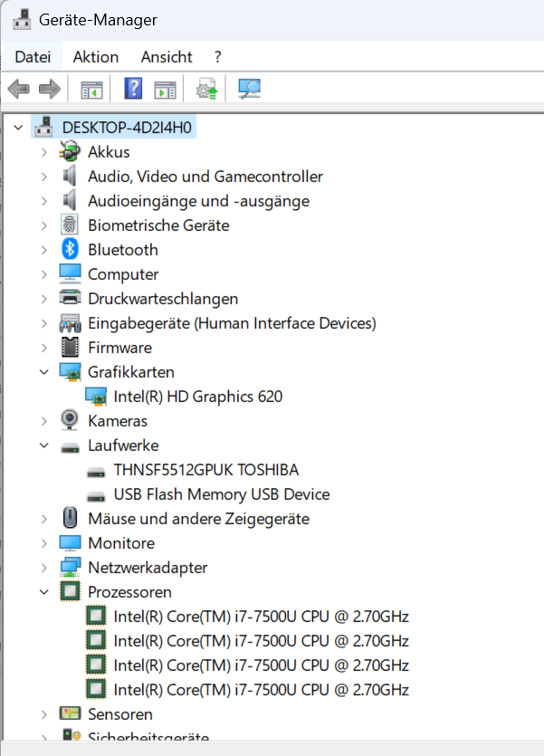Viewport: 544px width, 756px height.
Task: Open the Ansicht menu
Action: point(167,57)
